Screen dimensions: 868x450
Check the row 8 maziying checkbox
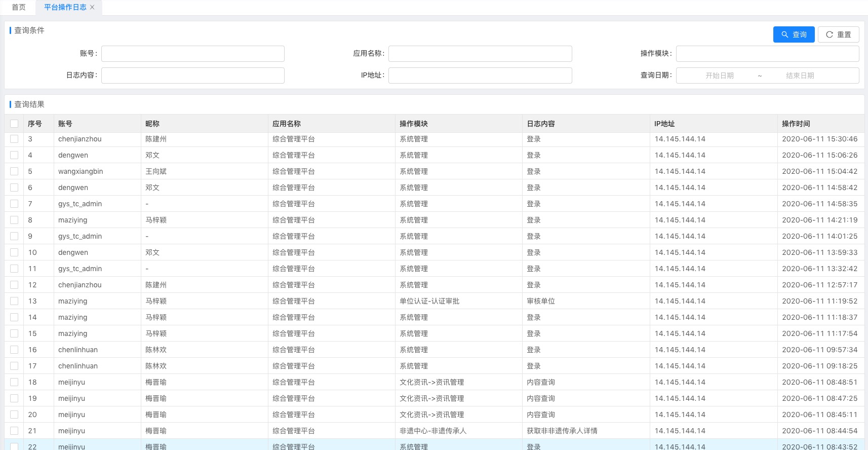pyautogui.click(x=14, y=220)
